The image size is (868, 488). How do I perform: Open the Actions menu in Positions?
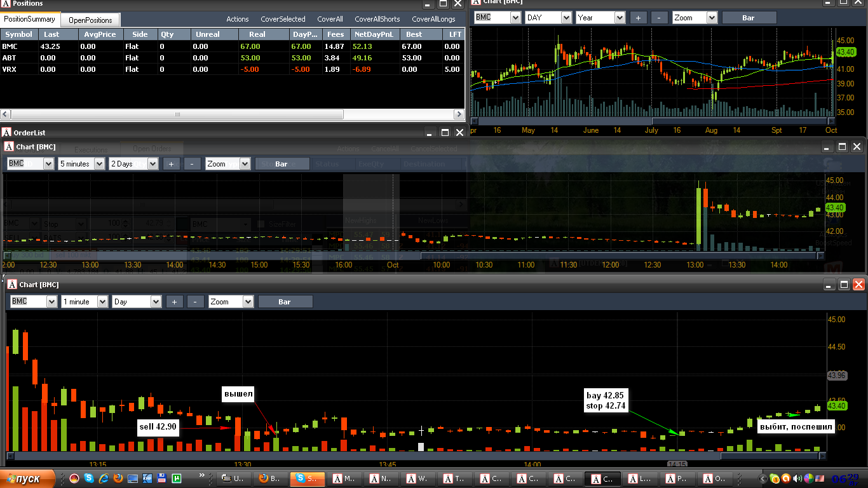pos(238,19)
